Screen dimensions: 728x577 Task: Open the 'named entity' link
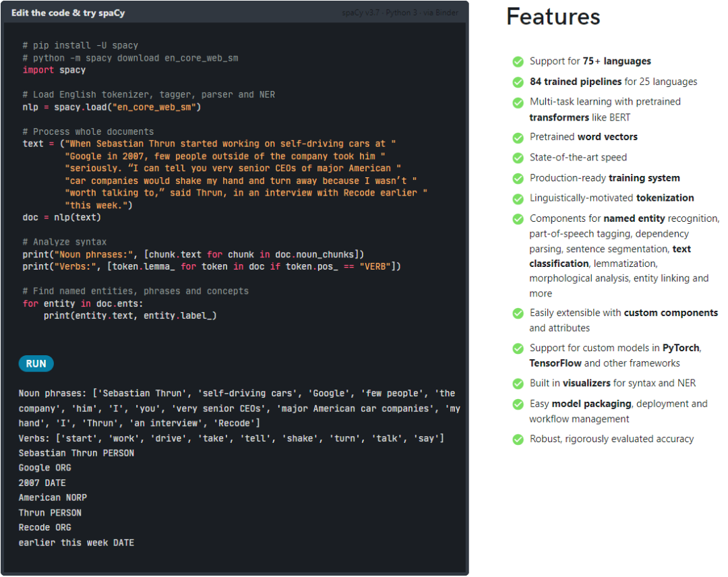click(634, 218)
